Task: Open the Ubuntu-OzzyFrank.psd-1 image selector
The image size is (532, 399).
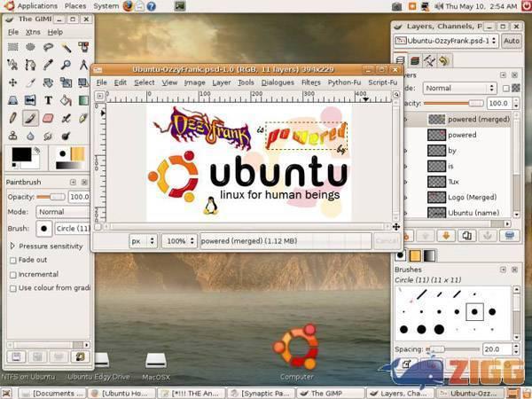Action: coord(446,41)
